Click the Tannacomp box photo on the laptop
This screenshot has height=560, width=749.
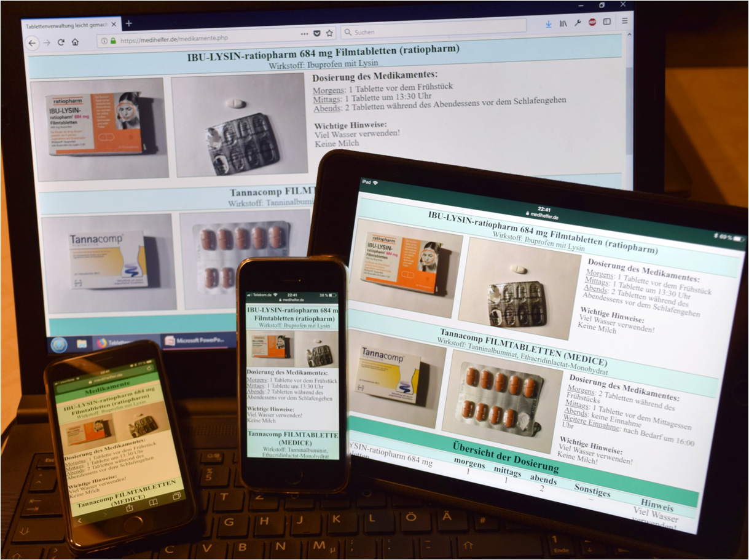point(109,262)
